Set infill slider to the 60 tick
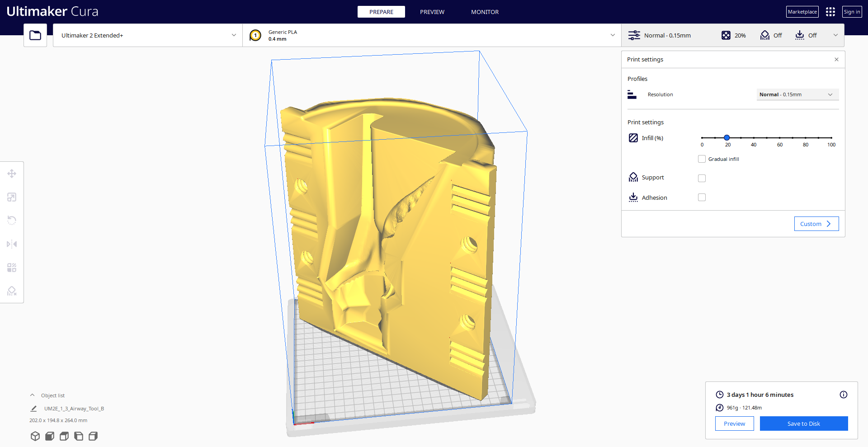The height and width of the screenshot is (447, 868). tap(780, 137)
